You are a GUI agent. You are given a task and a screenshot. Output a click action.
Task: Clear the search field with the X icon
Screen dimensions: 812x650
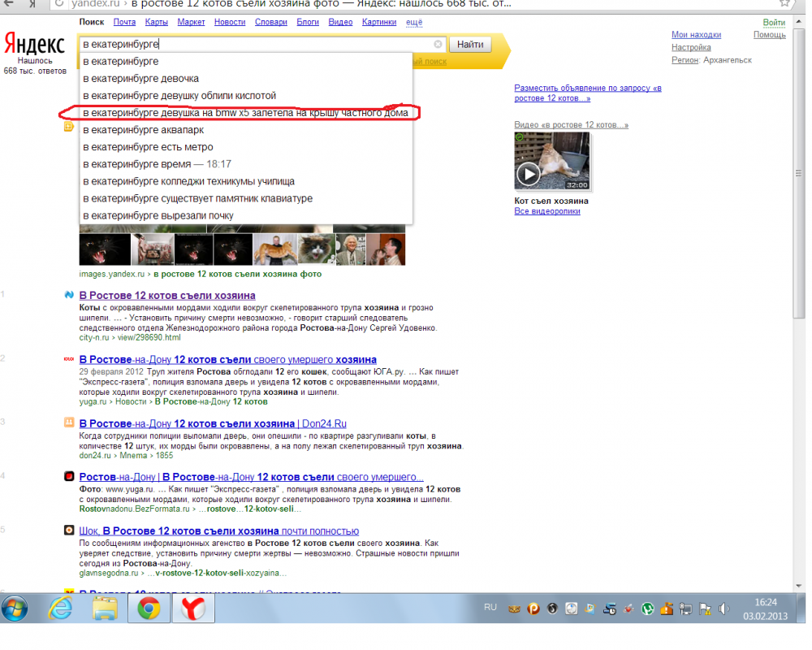[438, 44]
